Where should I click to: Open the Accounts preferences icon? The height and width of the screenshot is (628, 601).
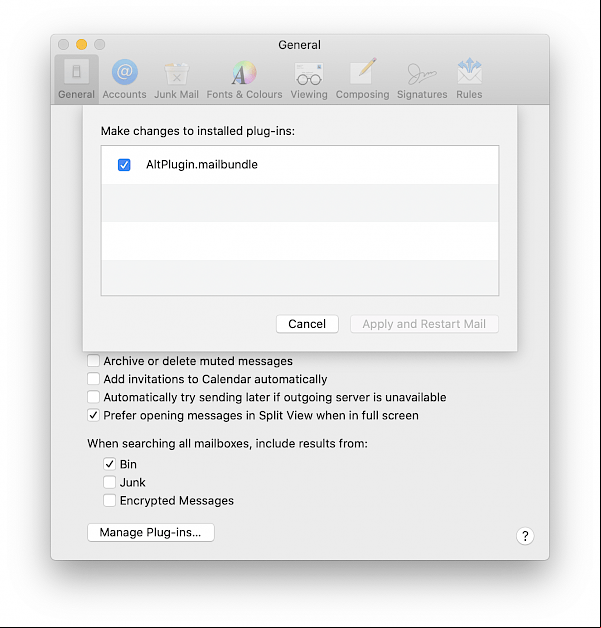coord(125,72)
